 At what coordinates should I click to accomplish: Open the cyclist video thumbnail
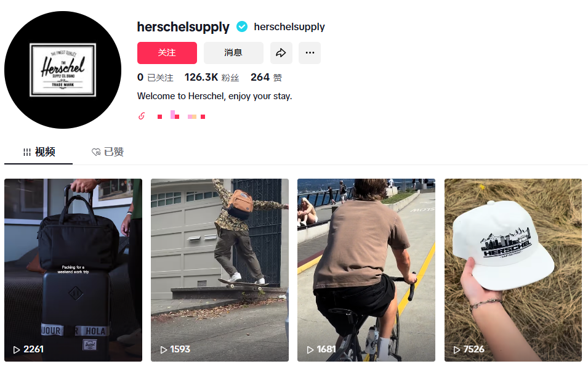click(x=366, y=270)
